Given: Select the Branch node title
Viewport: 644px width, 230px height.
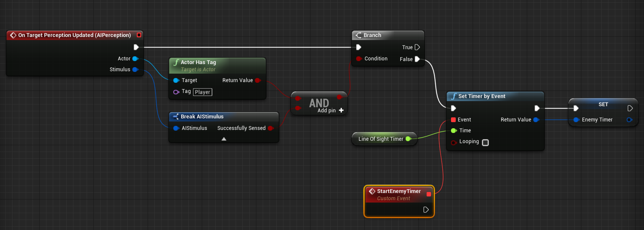Looking at the screenshot, I should click(372, 35).
